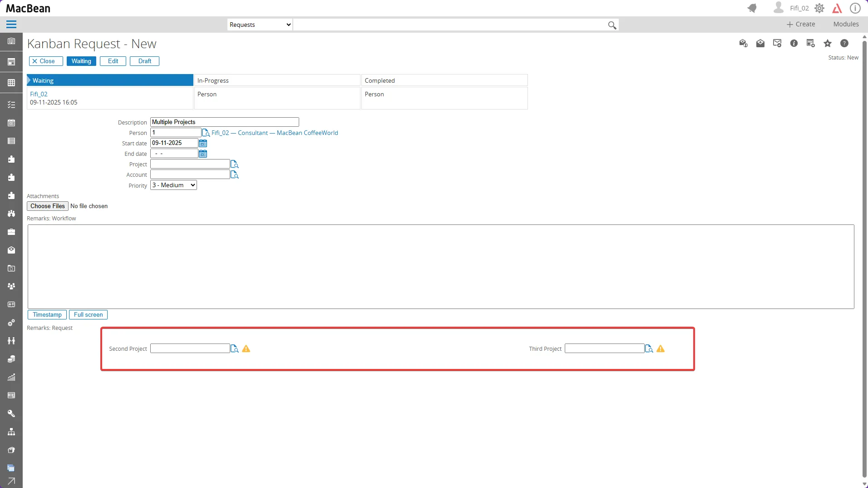Click the Waiting action button

coord(81,61)
